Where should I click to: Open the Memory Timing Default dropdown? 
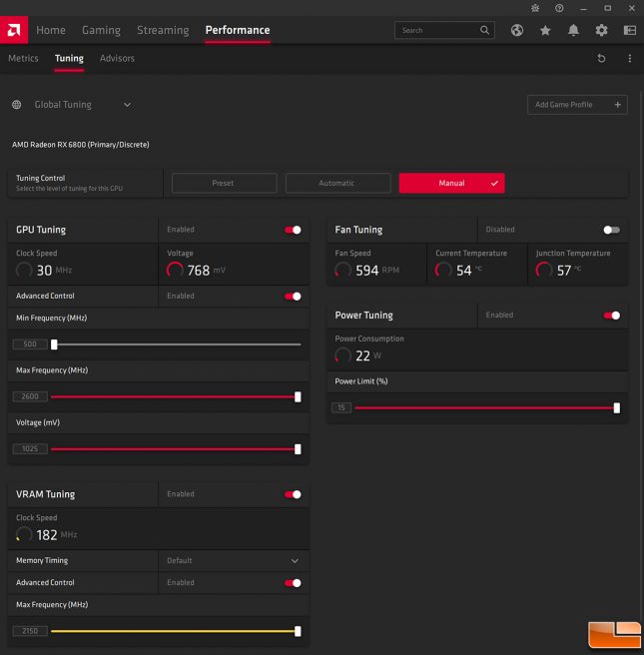click(x=234, y=560)
